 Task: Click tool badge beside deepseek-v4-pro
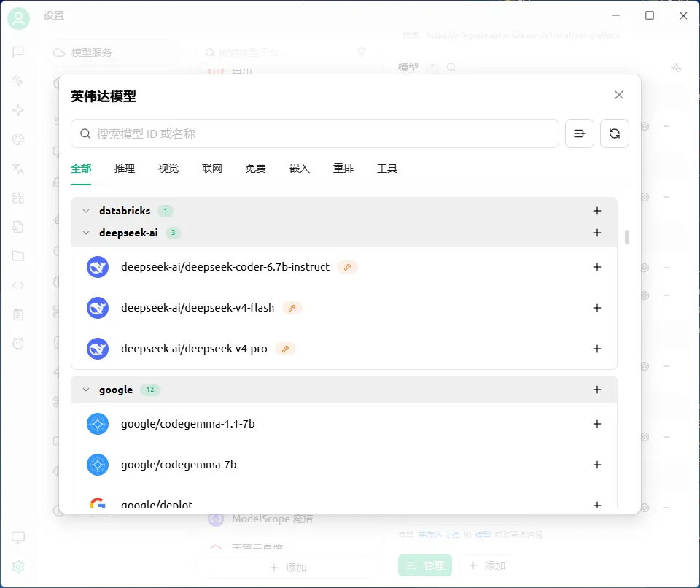tap(285, 349)
